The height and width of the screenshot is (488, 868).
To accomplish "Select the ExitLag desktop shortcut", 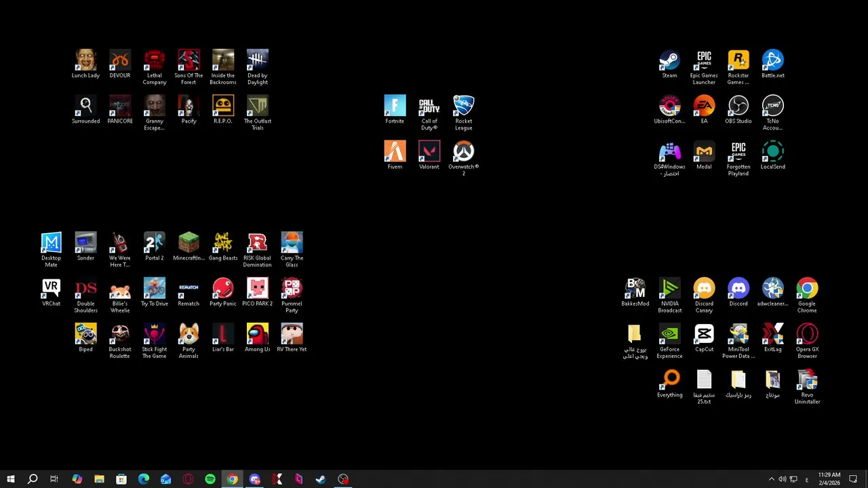I will [773, 337].
